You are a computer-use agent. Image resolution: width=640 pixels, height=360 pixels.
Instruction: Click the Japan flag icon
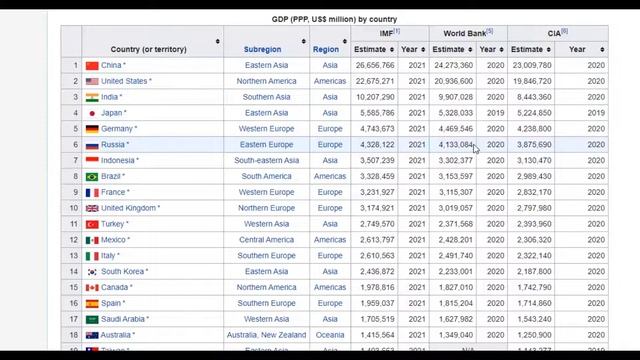92,113
